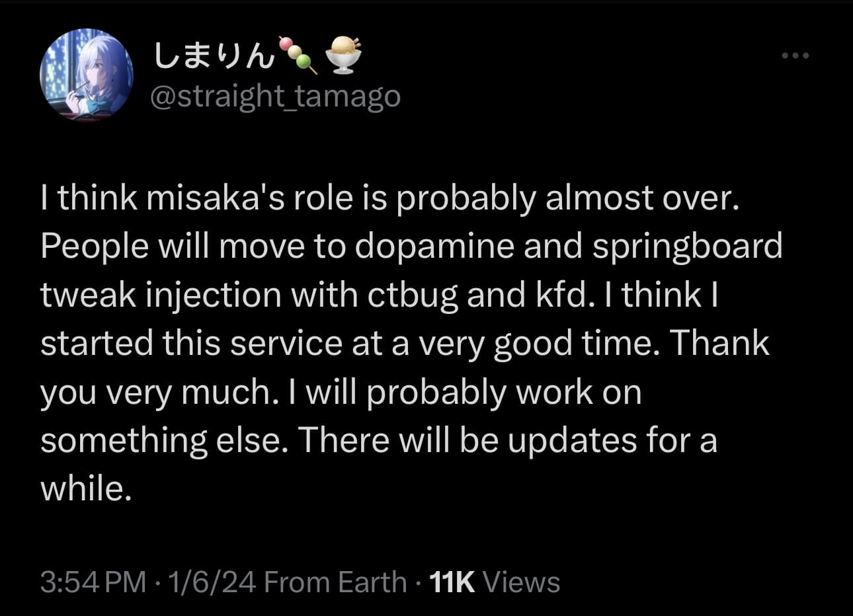Open the three-dot more options menu

[795, 56]
